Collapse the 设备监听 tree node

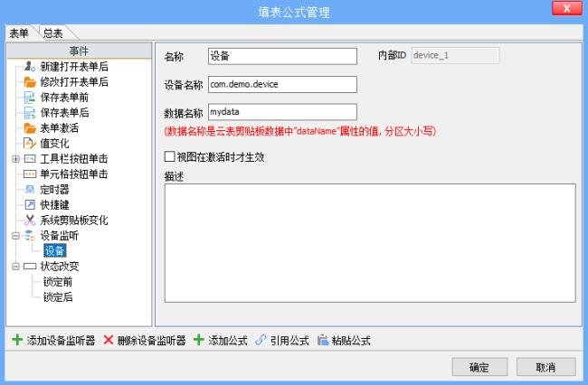click(15, 236)
